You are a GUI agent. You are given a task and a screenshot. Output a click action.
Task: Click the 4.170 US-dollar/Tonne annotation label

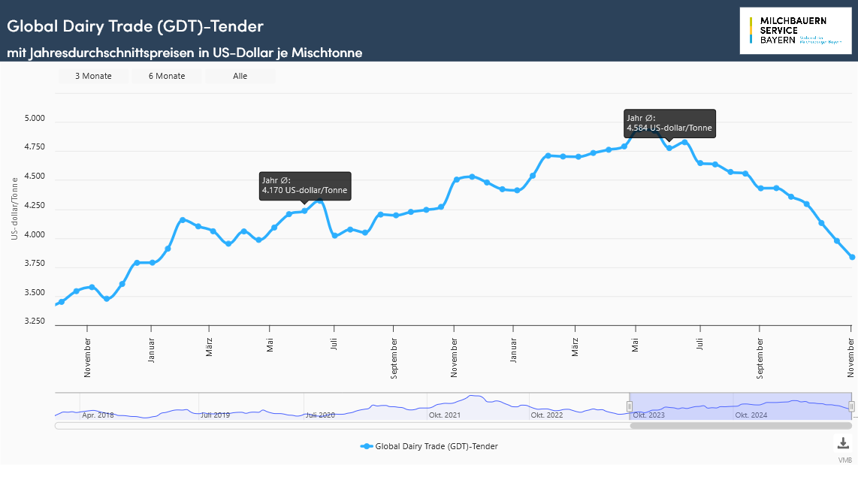coord(304,186)
